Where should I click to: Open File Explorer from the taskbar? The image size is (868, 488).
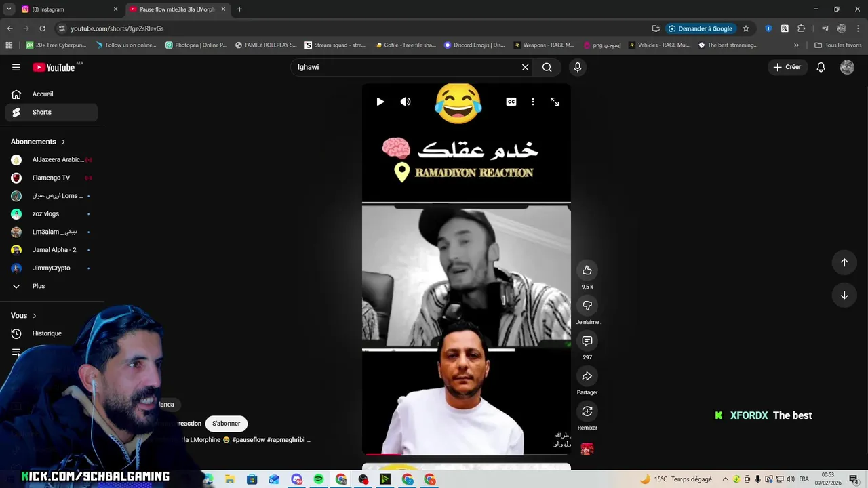(230, 479)
